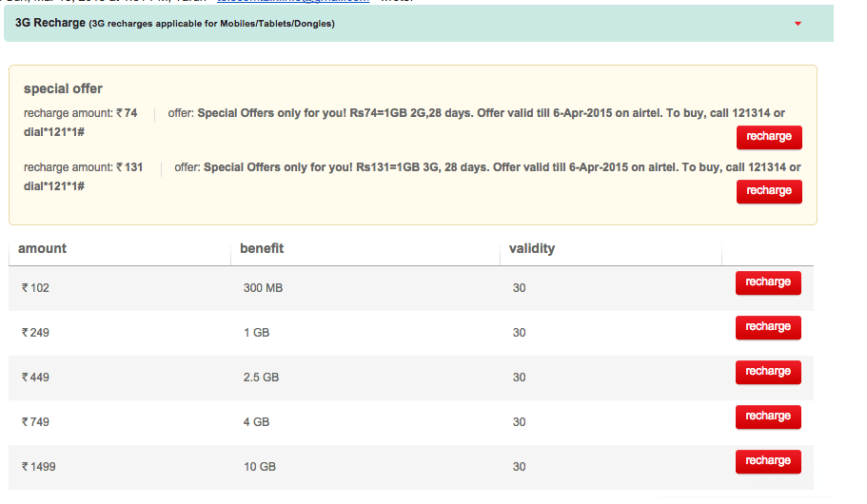The width and height of the screenshot is (867, 504).
Task: Recharge the ₹1499 10 GB plan
Action: pos(768,461)
